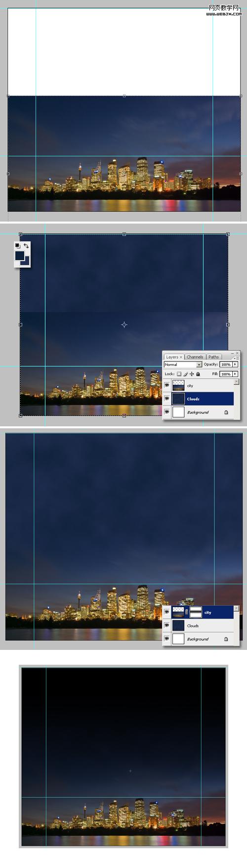Click the Fill 100% value field
Viewport: 247px width, 868px height.
point(226,374)
